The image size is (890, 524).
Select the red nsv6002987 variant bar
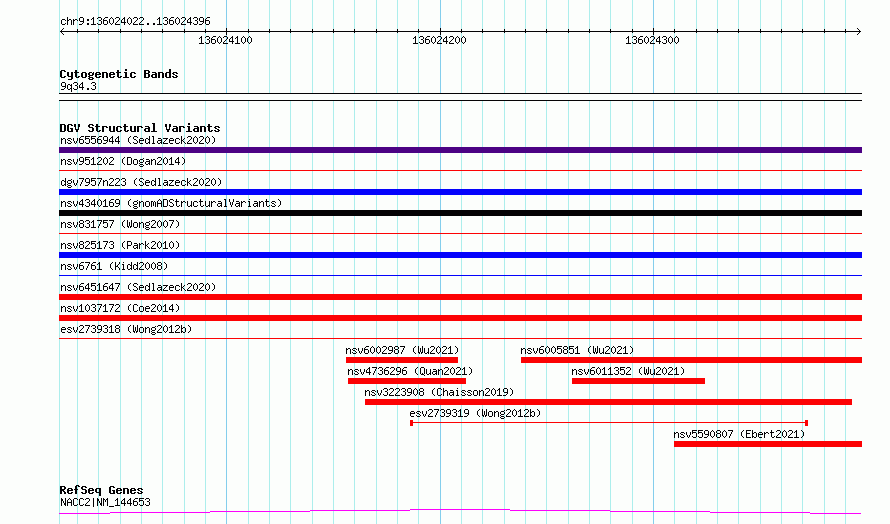pos(402,360)
